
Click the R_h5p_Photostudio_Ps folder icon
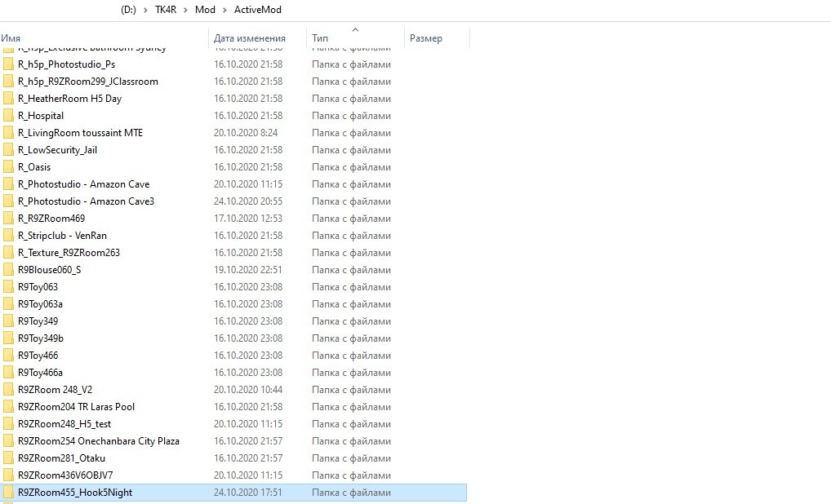[8, 64]
